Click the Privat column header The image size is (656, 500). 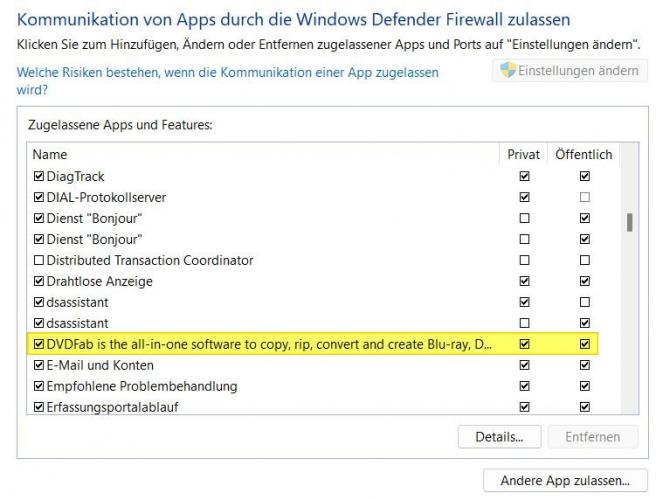(x=523, y=154)
